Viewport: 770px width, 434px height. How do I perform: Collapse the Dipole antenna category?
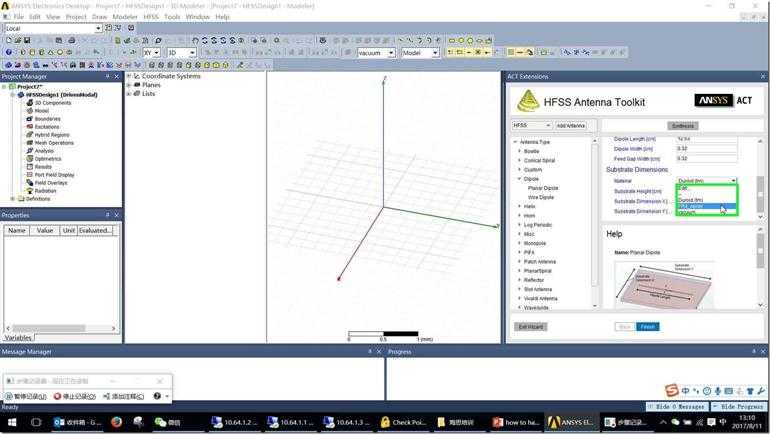pyautogui.click(x=520, y=179)
